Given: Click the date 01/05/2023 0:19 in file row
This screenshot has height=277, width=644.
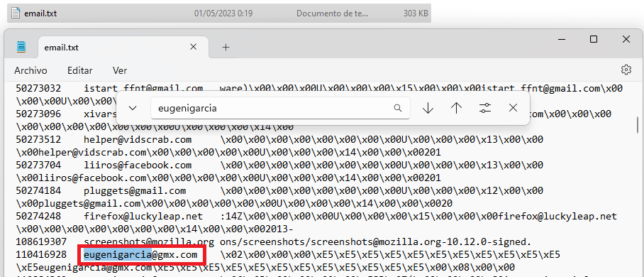Looking at the screenshot, I should point(223,13).
